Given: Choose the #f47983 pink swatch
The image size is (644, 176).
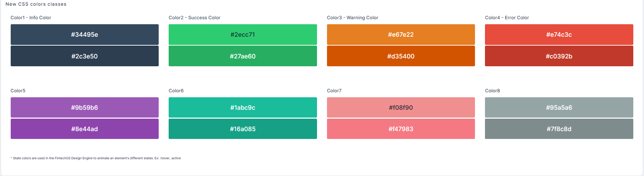Looking at the screenshot, I should tap(401, 129).
